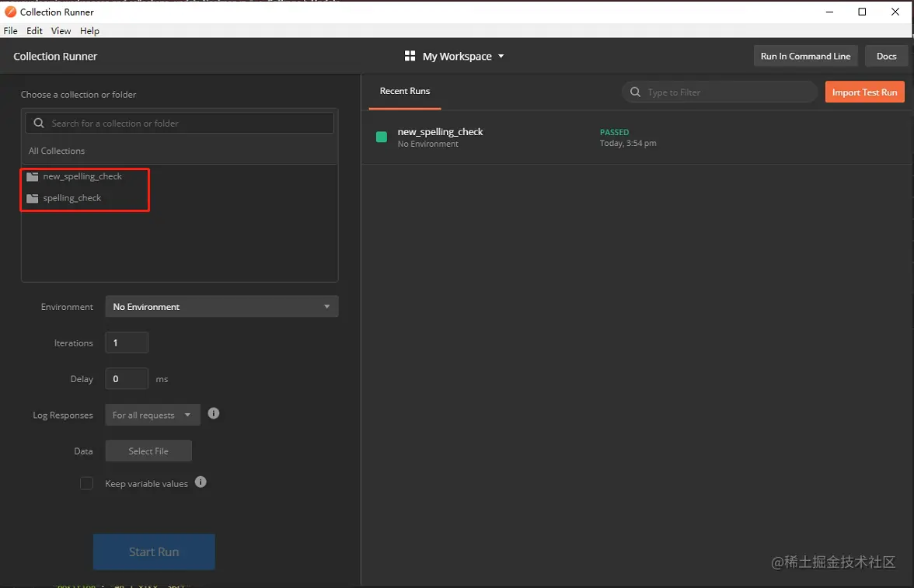914x588 pixels.
Task: Click the Start Run button
Action: click(154, 551)
